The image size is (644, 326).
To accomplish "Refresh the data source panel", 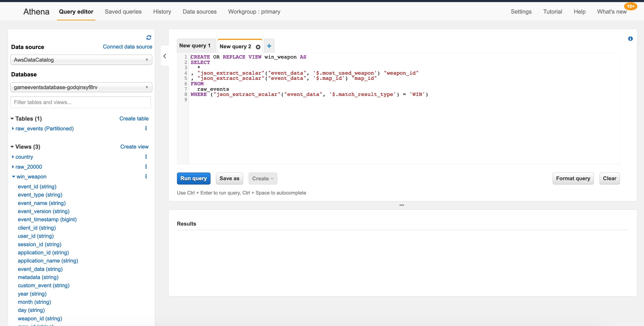I will point(149,38).
